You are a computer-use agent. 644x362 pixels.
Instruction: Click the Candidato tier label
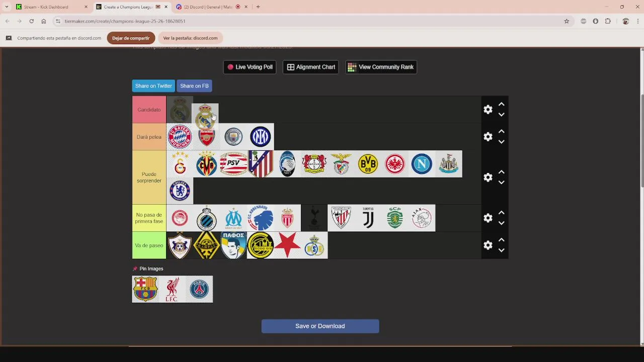149,110
